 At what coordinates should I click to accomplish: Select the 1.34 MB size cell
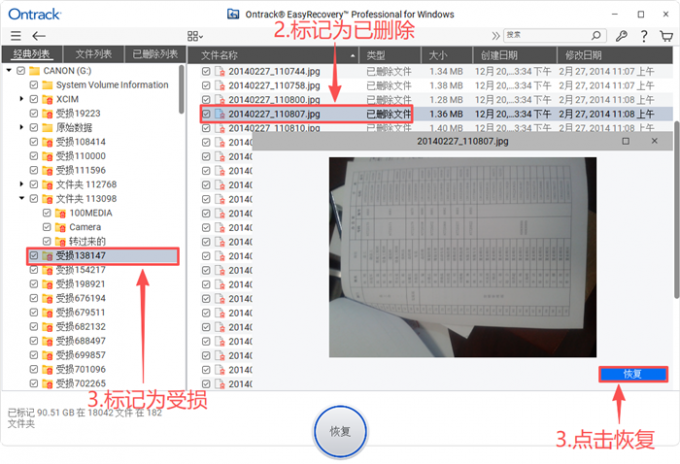tap(446, 72)
